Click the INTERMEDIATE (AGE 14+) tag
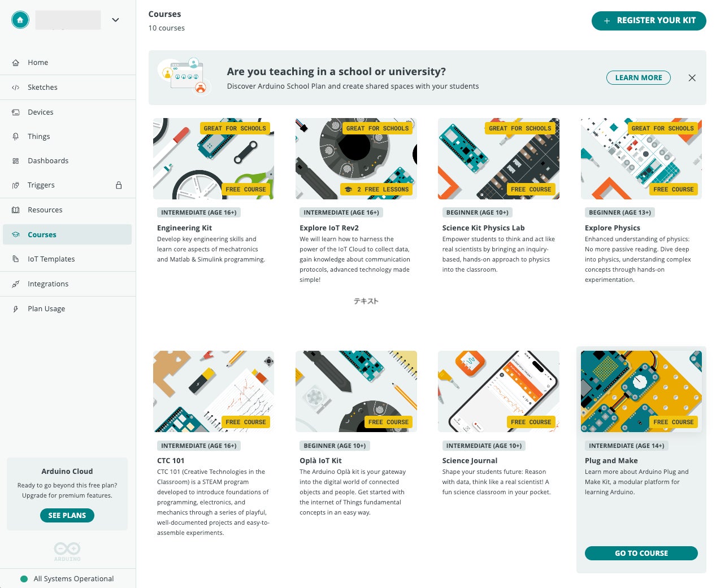Viewport: 716px width, 588px height. pyautogui.click(x=626, y=446)
